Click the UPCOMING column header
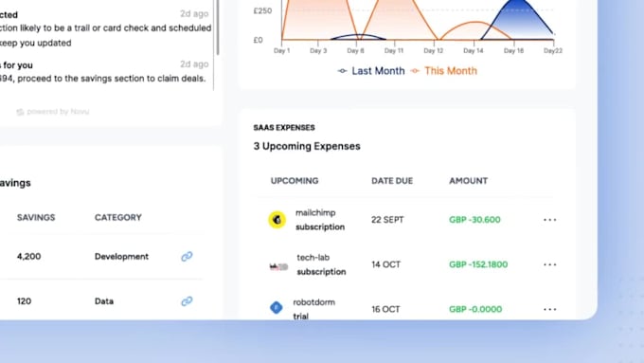Image resolution: width=644 pixels, height=363 pixels. coord(295,181)
